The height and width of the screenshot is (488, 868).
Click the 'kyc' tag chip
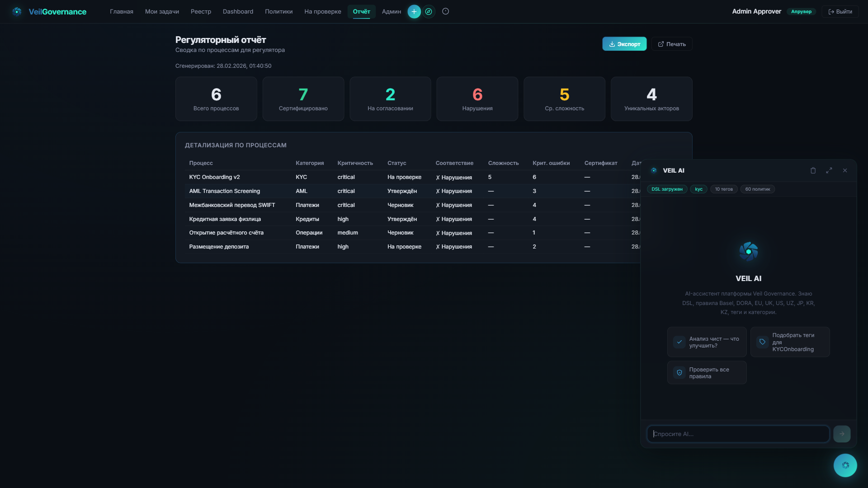click(x=698, y=189)
